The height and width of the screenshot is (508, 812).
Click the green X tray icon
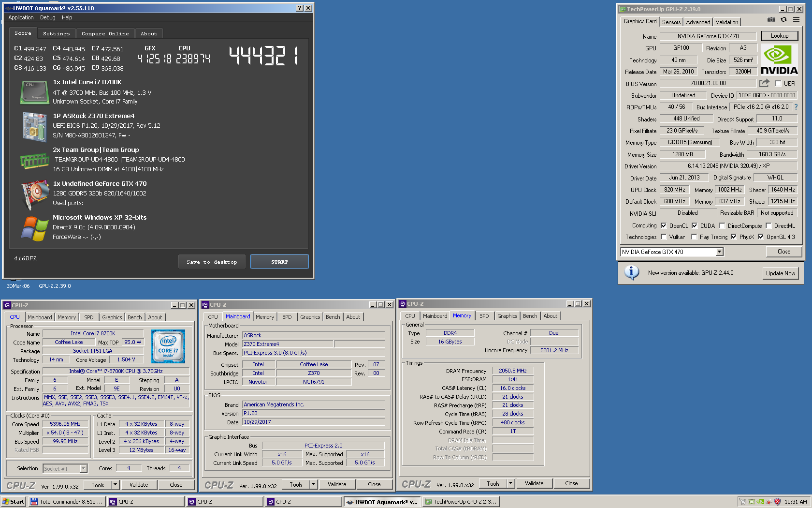[751, 502]
